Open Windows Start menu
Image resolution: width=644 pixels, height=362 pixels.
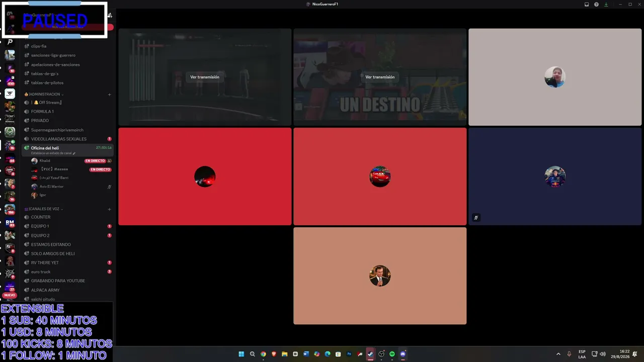click(x=242, y=354)
